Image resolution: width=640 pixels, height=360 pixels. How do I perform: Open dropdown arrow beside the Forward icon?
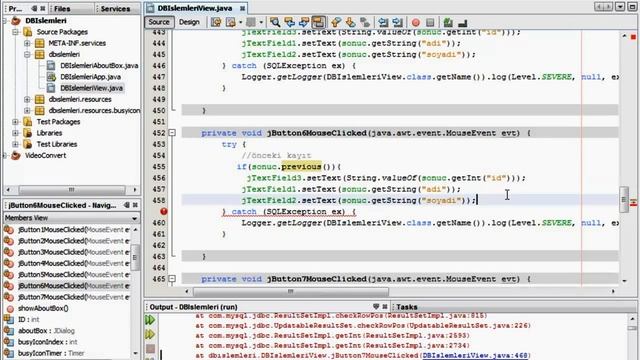(261, 22)
